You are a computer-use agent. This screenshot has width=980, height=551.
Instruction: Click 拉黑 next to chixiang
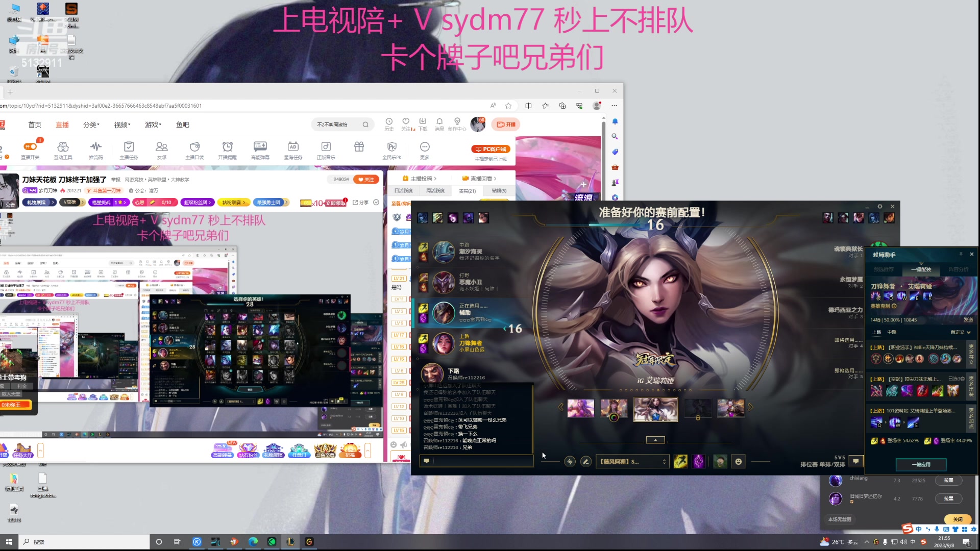[948, 480]
